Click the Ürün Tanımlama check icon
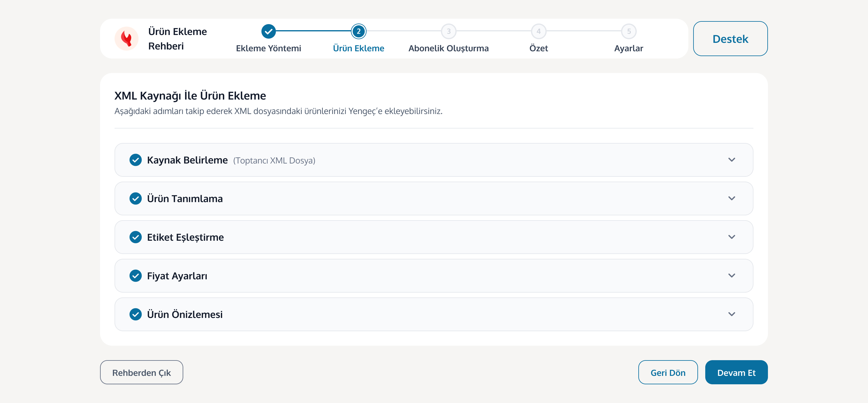Screen dimensions: 868x403 135,198
